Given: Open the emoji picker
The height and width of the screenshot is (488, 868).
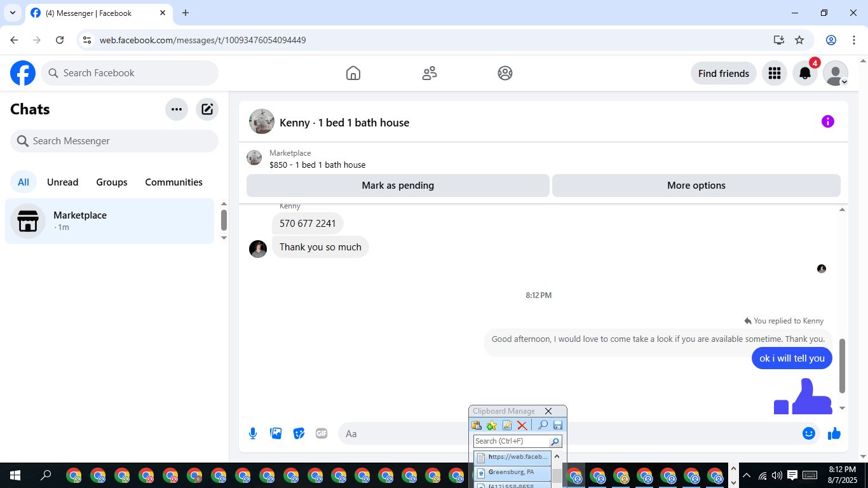Looking at the screenshot, I should (x=809, y=433).
